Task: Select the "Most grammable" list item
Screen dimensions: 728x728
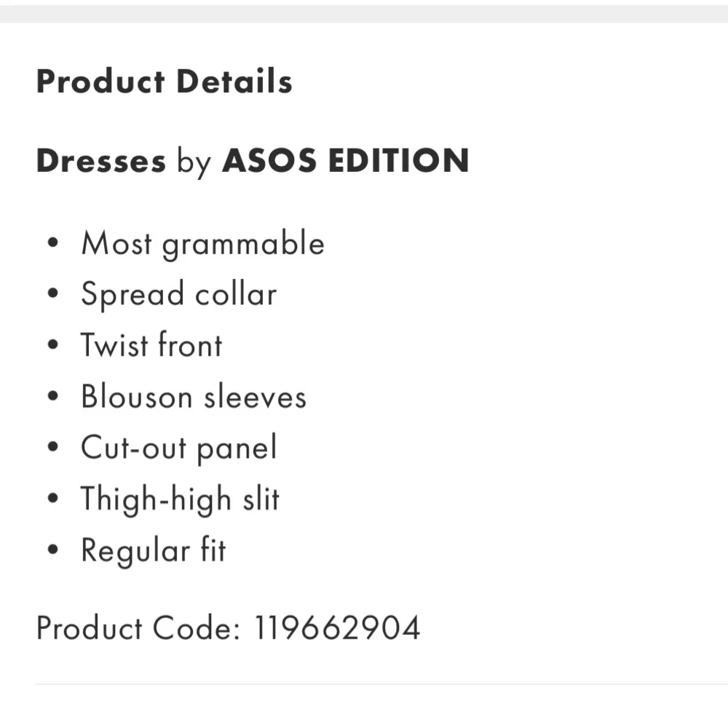Action: pos(202,244)
